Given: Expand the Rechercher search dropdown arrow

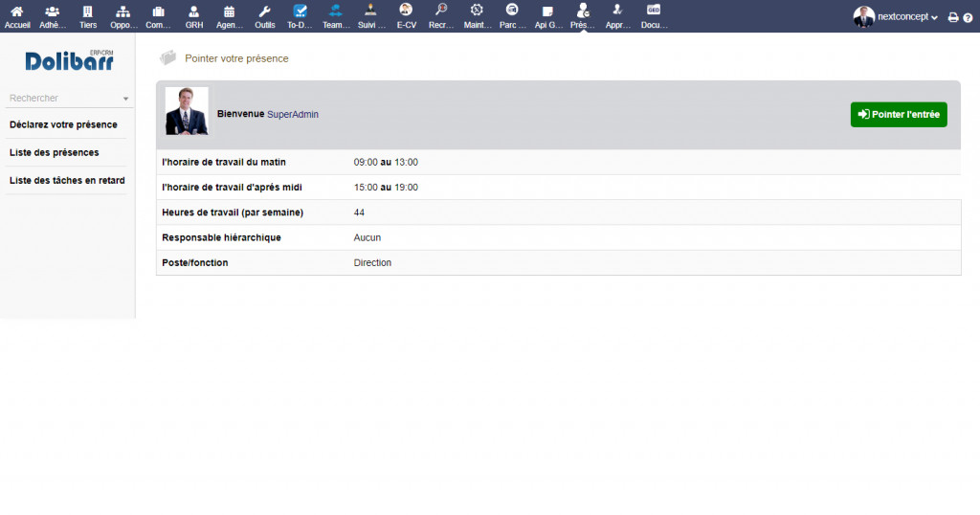Looking at the screenshot, I should [x=125, y=99].
